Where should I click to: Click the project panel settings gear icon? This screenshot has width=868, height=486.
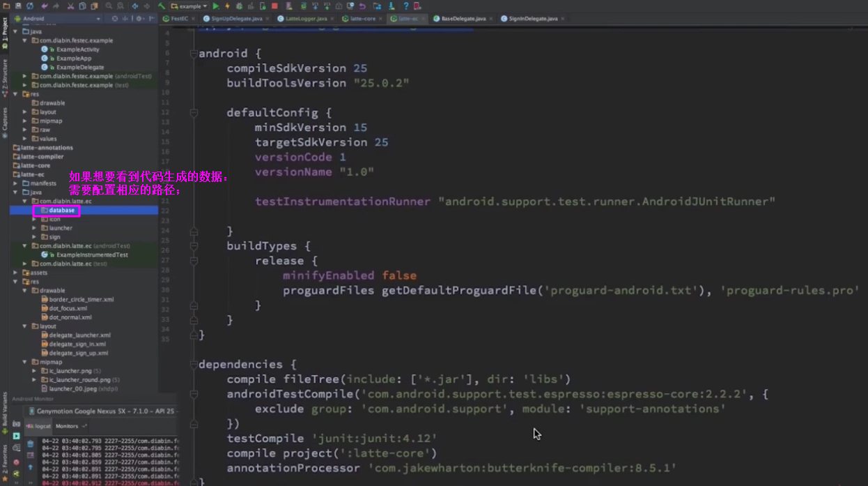pyautogui.click(x=139, y=19)
